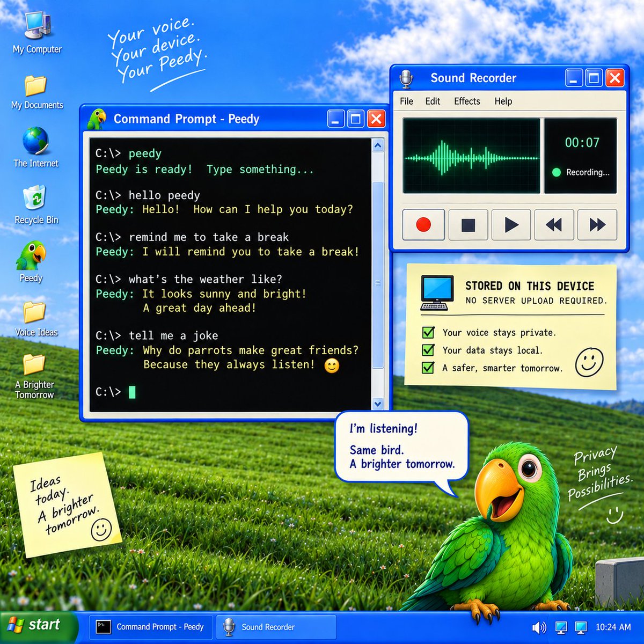Toggle the 'Your data stays local' checkbox
This screenshot has height=644, width=644.
[428, 350]
